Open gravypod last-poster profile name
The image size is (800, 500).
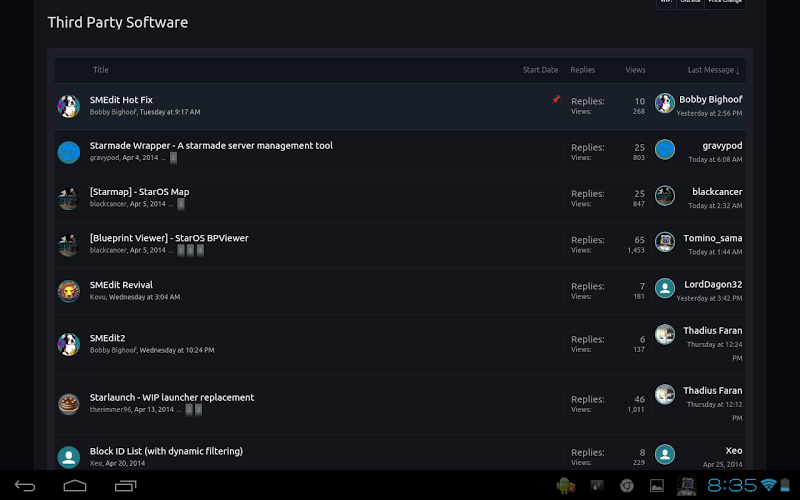point(722,146)
